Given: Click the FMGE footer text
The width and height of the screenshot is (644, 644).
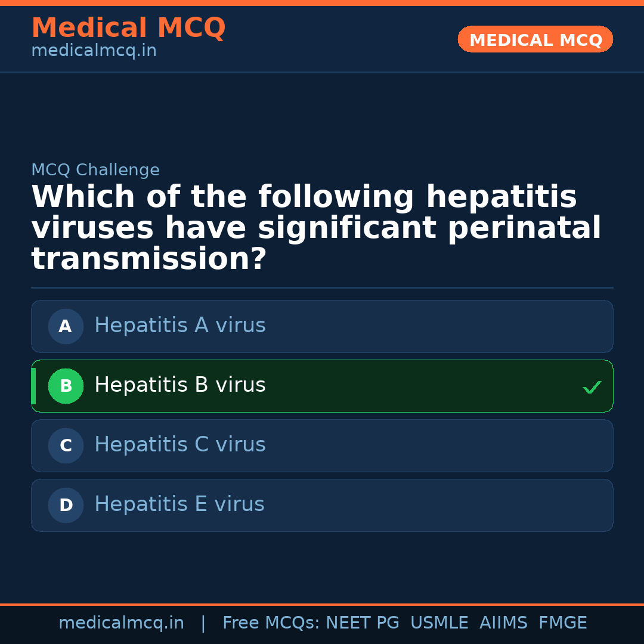Looking at the screenshot, I should tap(562, 623).
